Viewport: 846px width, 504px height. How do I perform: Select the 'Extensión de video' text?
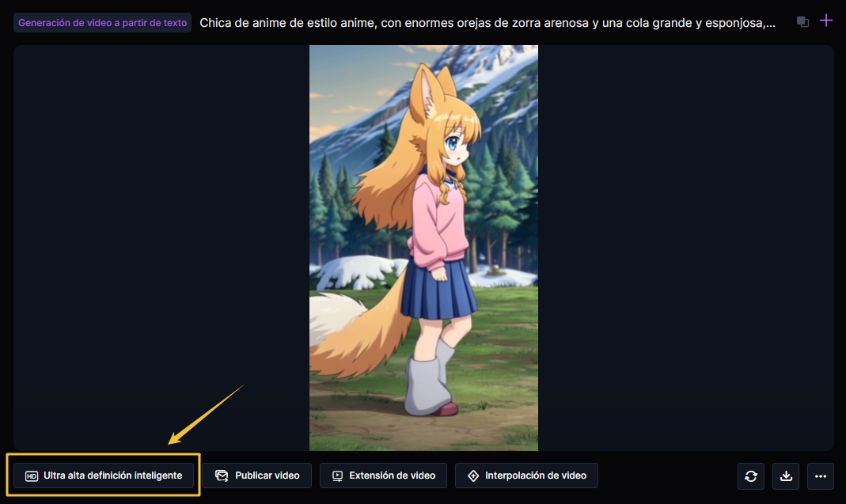[x=392, y=476]
